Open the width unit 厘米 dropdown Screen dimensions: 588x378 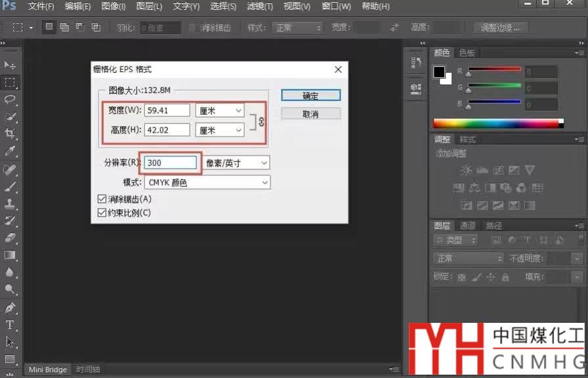220,111
